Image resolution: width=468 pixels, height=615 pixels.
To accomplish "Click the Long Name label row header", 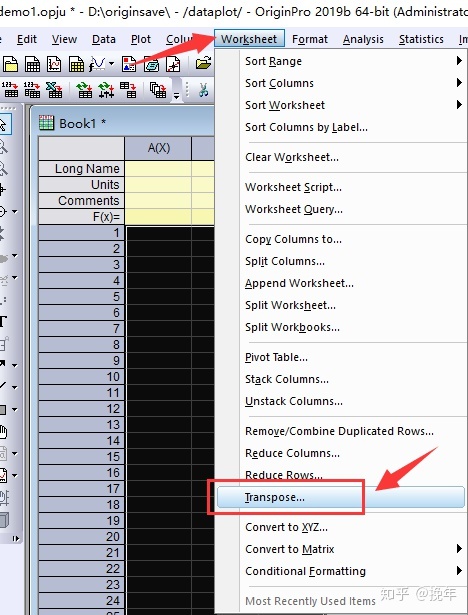I will click(82, 168).
